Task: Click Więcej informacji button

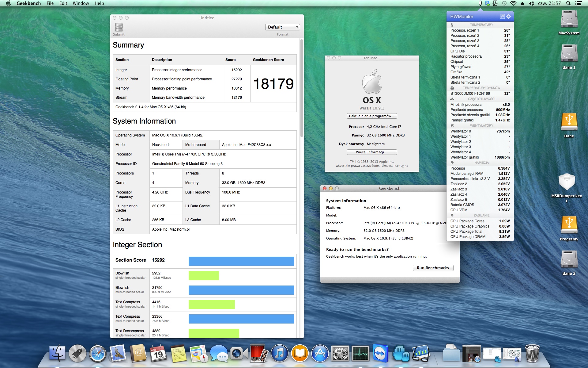Action: (x=372, y=152)
